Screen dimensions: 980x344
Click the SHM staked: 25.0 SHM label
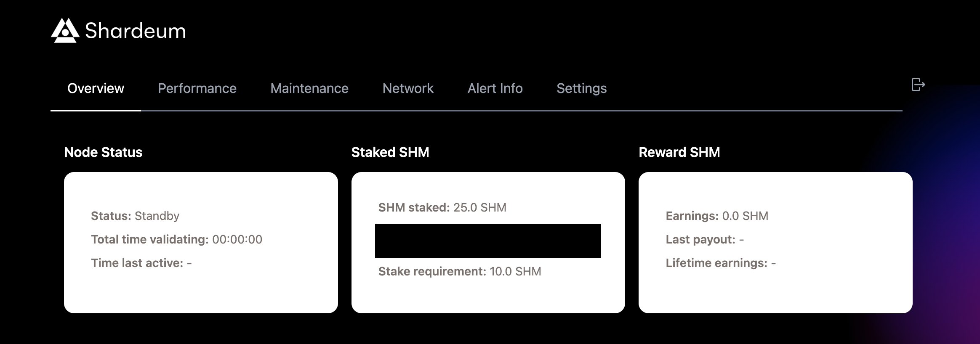point(442,207)
